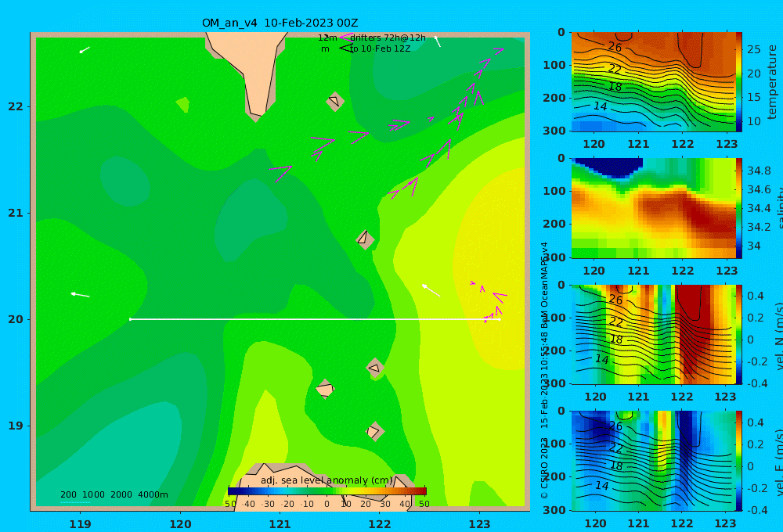Click the title OM_an_v4 10-Feb-2023 00Z
Screen dimensions: 783x532
pyautogui.click(x=280, y=23)
